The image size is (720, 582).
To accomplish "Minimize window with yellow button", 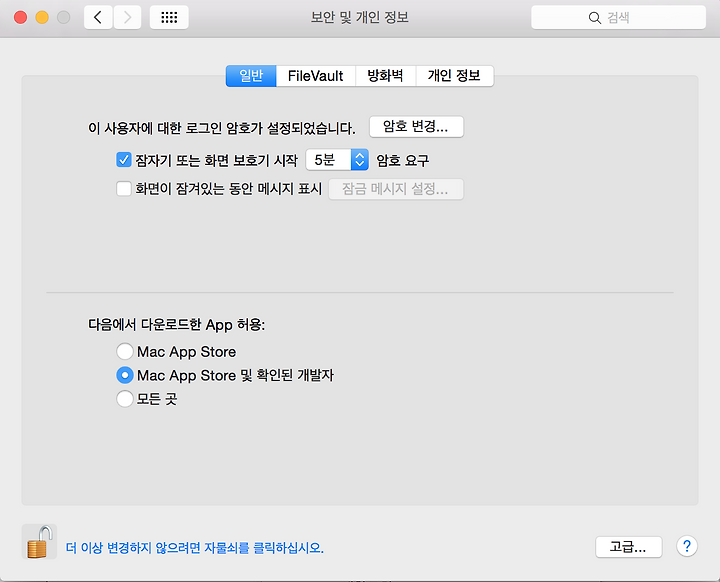I will (42, 17).
